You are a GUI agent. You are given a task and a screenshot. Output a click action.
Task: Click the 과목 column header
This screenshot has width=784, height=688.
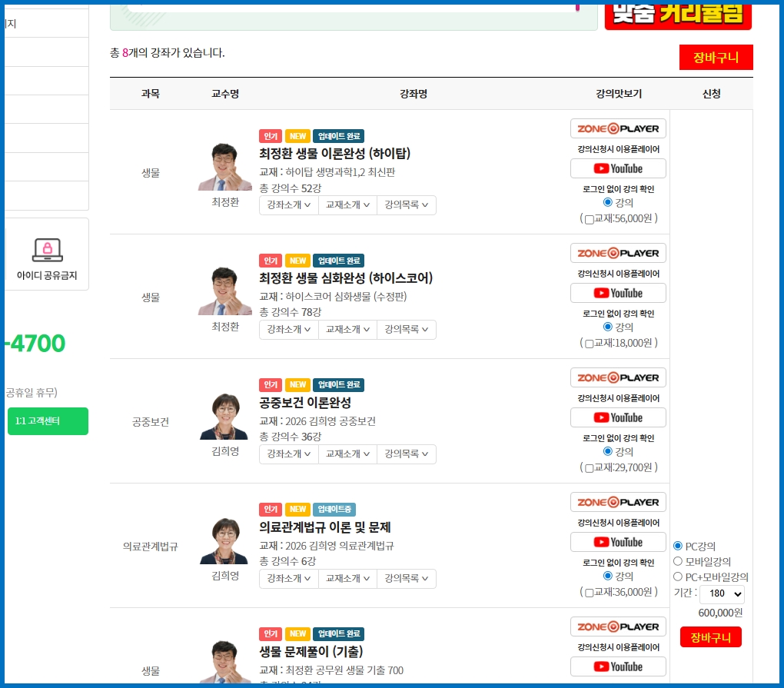pos(151,94)
